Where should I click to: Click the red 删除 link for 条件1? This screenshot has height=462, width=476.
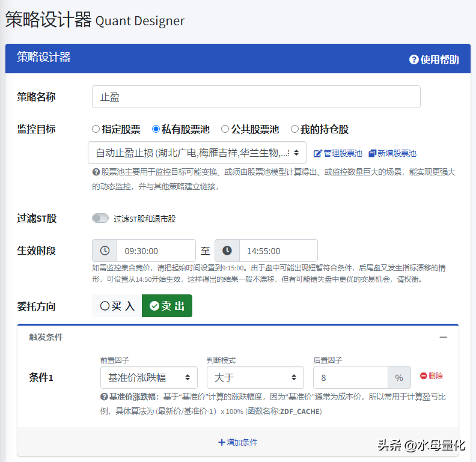[432, 376]
